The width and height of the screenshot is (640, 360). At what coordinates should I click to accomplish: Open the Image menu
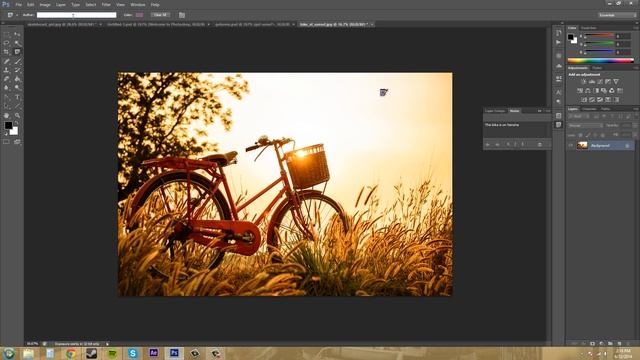tap(45, 5)
